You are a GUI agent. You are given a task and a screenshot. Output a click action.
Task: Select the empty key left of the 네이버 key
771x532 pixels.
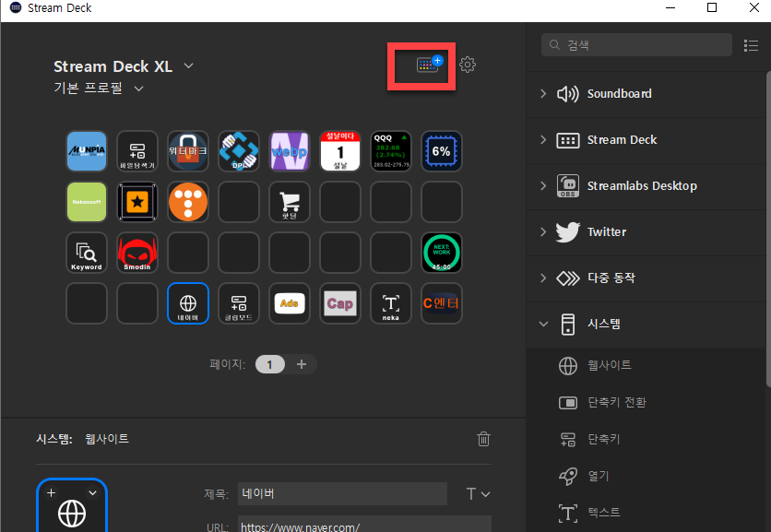pyautogui.click(x=137, y=303)
